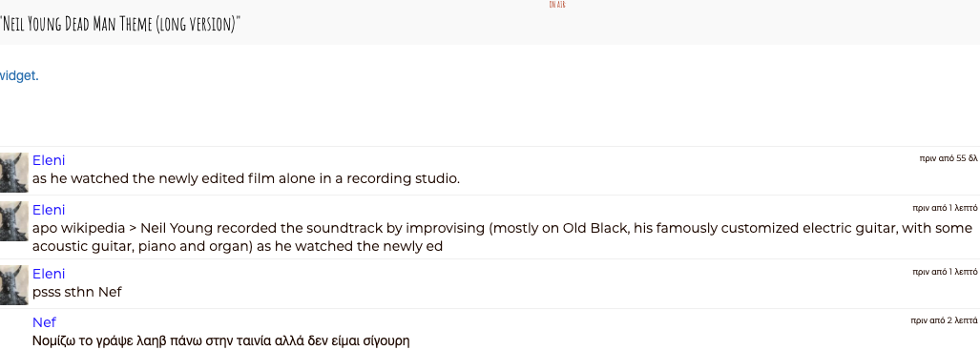
Task: Open Eleni's profile above the recording studio message
Action: [x=49, y=160]
